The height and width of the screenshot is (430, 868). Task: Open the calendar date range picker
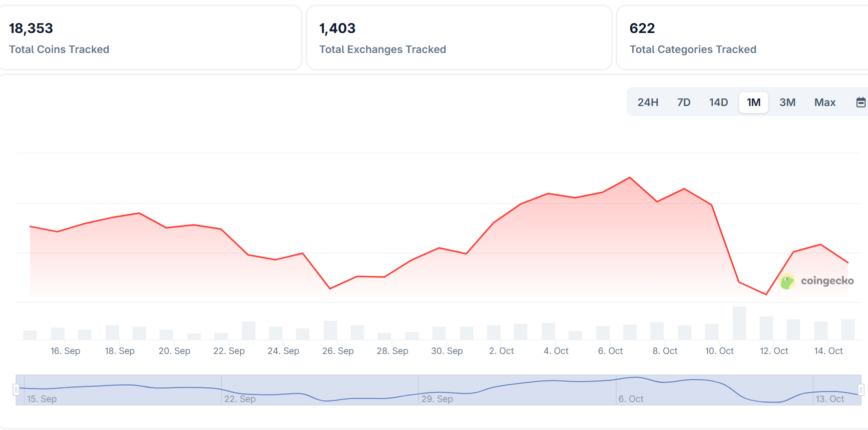tap(861, 102)
